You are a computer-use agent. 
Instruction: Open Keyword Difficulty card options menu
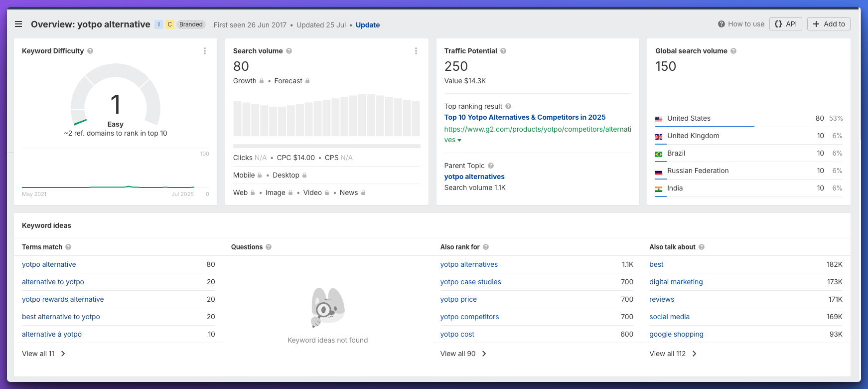205,51
